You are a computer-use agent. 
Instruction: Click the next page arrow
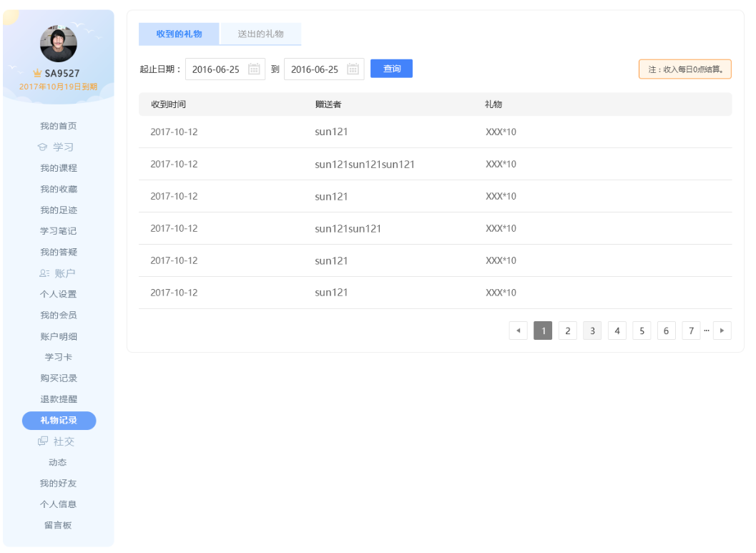point(722,331)
